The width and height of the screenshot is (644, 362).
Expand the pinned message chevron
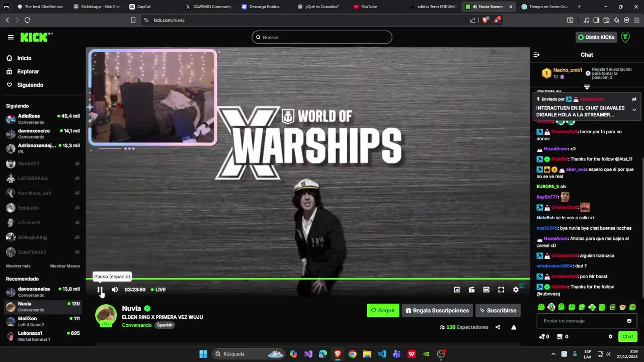tap(634, 110)
